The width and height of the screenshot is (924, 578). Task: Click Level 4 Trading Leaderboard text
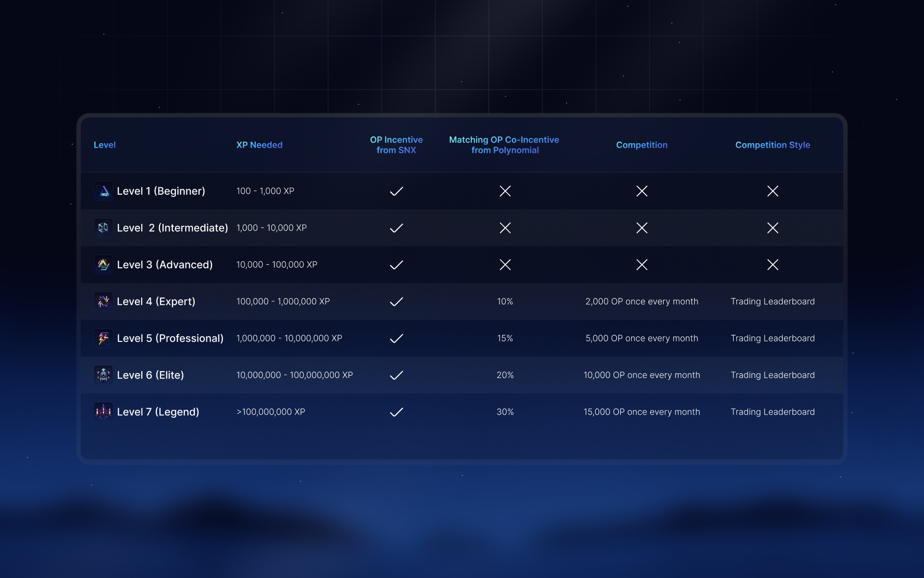[772, 301]
